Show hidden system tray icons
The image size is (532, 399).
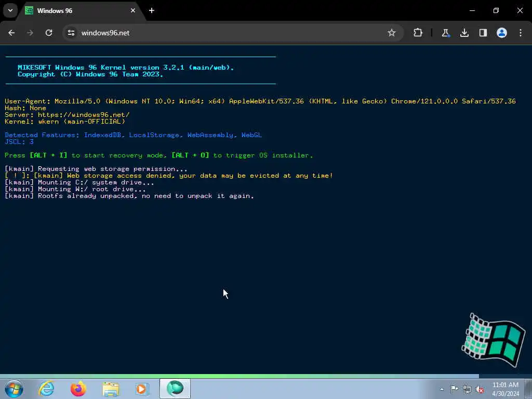coord(442,389)
